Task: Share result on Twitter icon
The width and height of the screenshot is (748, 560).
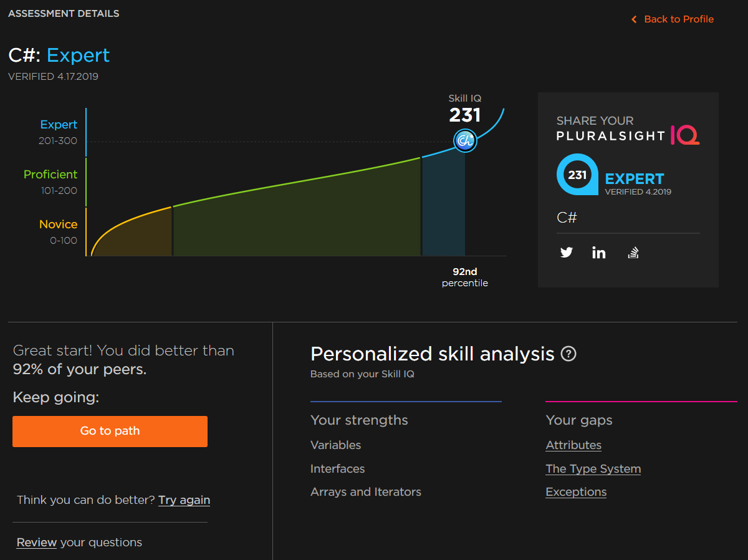Action: [x=566, y=253]
